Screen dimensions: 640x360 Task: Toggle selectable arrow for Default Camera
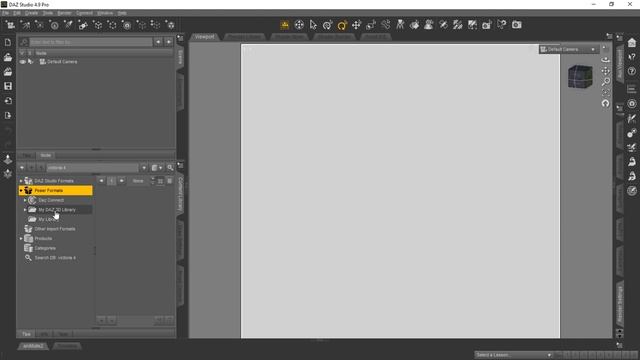[30, 62]
